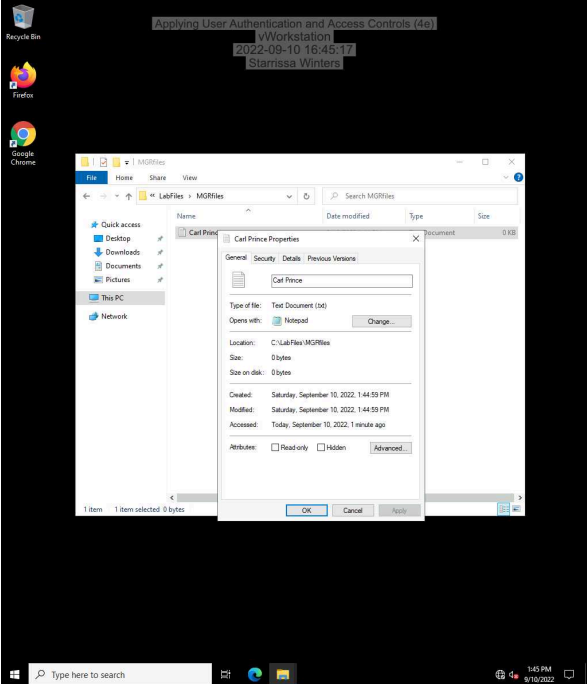This screenshot has height=684, width=587.
Task: Open the Home ribbon tab
Action: pyautogui.click(x=124, y=178)
